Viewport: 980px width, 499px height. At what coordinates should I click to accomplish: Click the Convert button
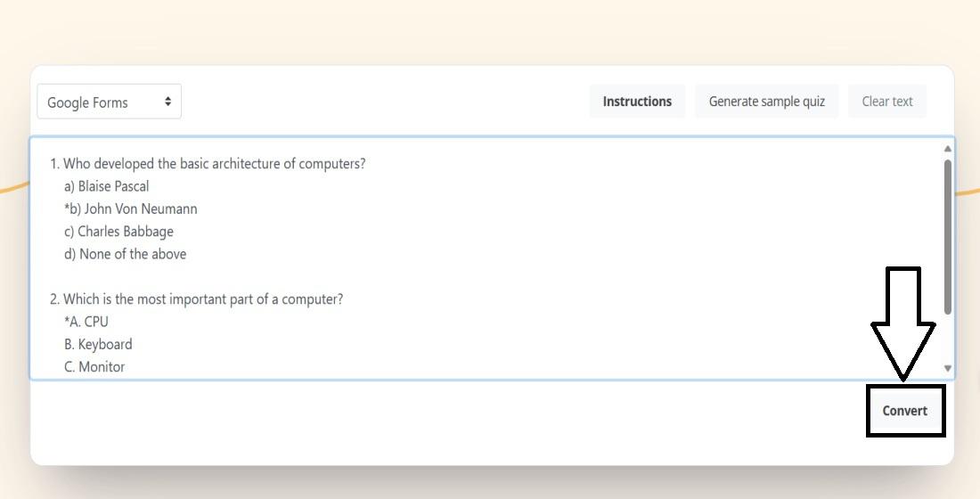[905, 411]
